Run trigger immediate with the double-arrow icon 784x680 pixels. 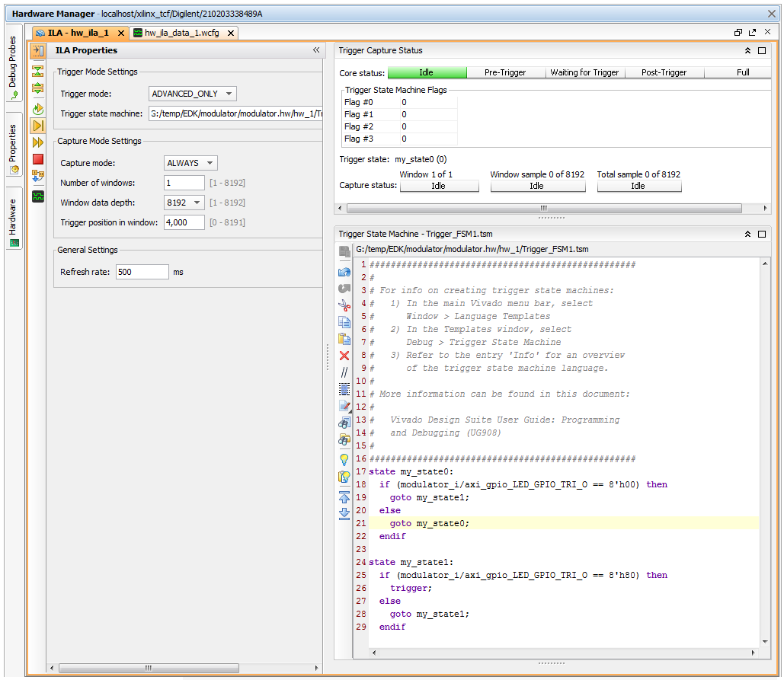pyautogui.click(x=38, y=142)
